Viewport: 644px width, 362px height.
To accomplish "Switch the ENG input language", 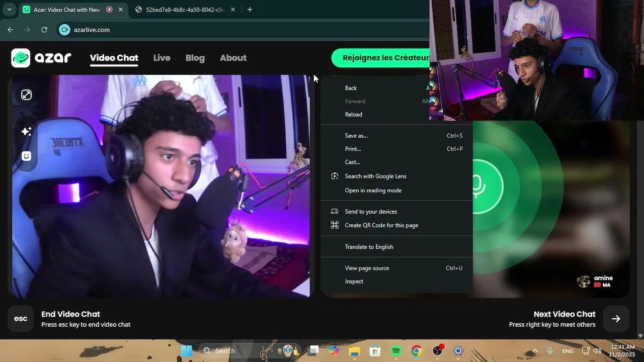I will click(x=568, y=351).
